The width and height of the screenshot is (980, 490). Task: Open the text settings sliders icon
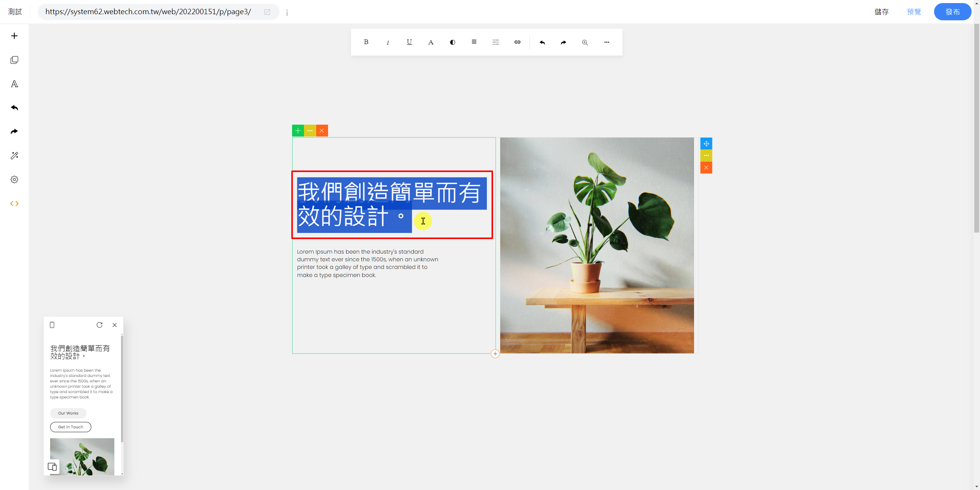(x=496, y=42)
